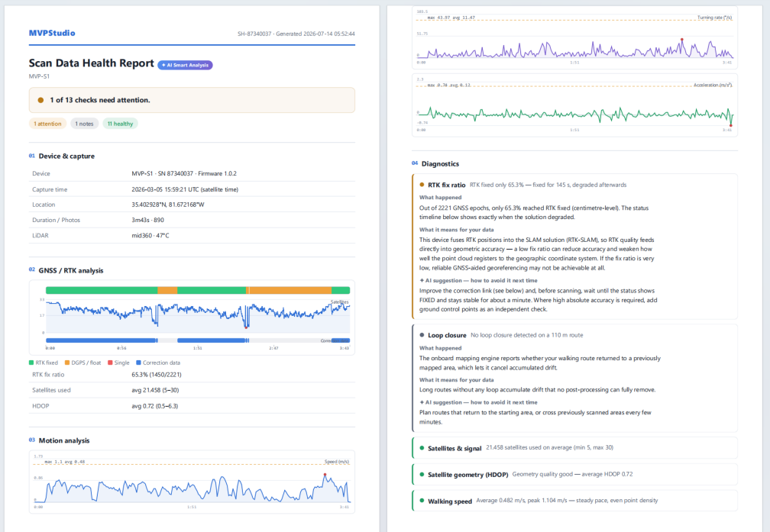The width and height of the screenshot is (770, 532).
Task: Click the red peak marker on turning rate chart
Action: click(681, 39)
